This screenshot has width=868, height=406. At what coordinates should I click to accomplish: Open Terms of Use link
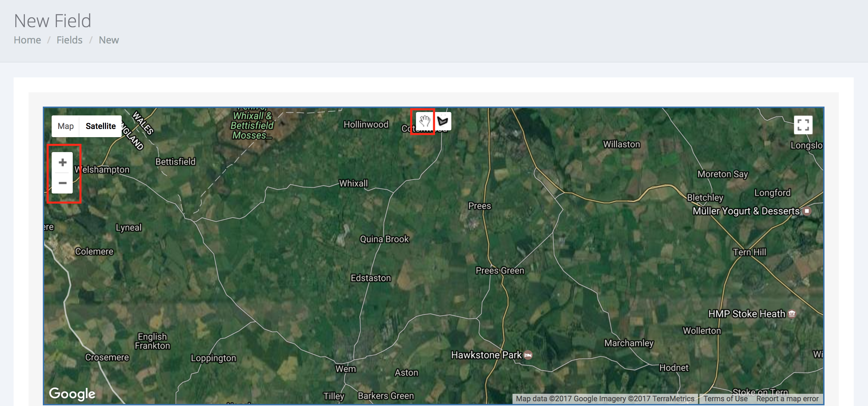tap(725, 399)
